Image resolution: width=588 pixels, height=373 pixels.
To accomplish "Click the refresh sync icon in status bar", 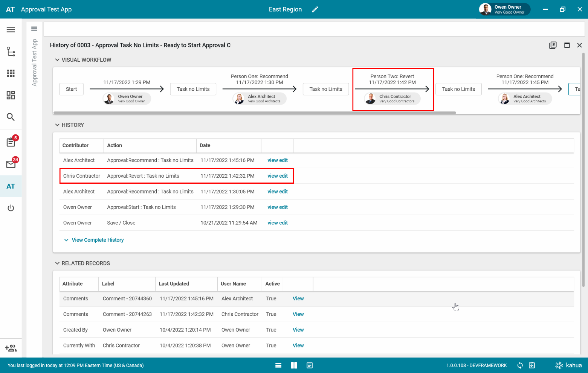I will pos(520,365).
